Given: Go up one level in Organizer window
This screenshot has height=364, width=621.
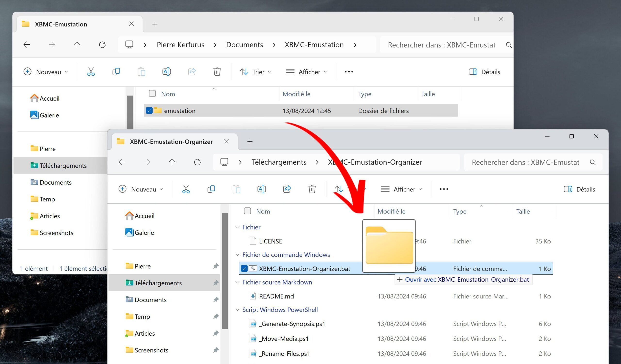Looking at the screenshot, I should [172, 162].
